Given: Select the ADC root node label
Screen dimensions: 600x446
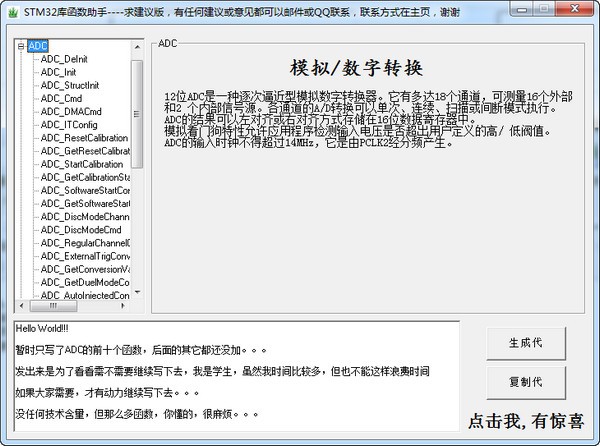Looking at the screenshot, I should click(x=38, y=46).
